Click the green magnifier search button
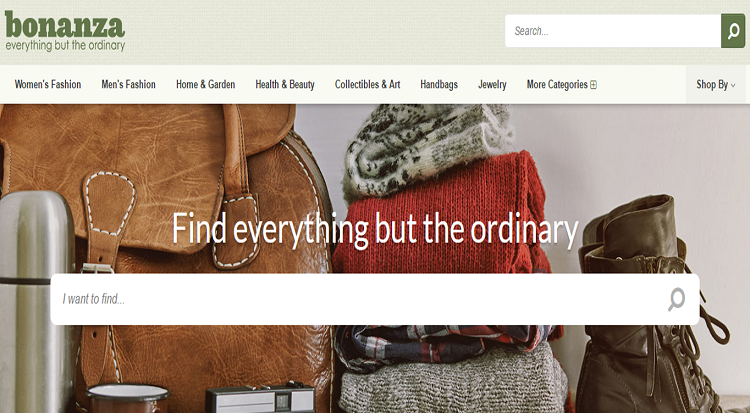The image size is (750, 413). tap(733, 31)
